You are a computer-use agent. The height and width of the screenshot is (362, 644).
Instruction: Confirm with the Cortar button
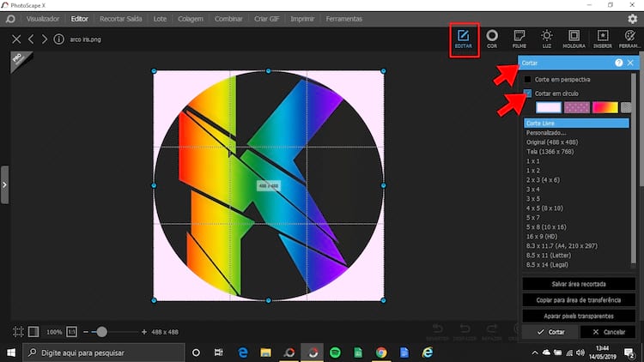550,331
